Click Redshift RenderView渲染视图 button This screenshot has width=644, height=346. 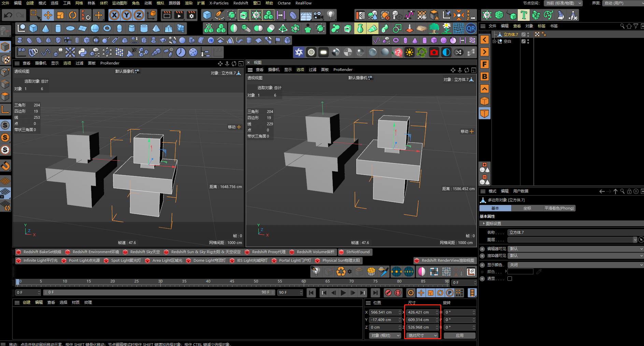coord(445,260)
